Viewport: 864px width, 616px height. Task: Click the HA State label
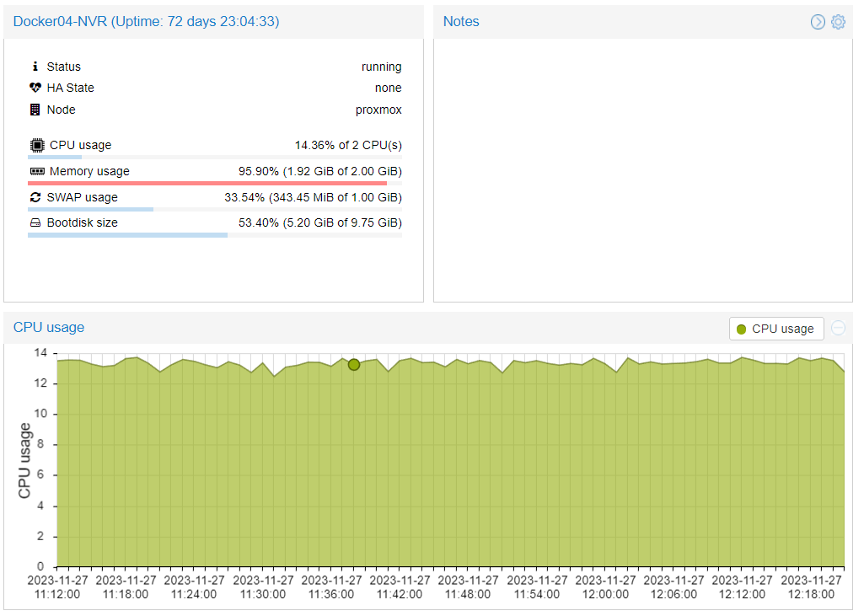70,88
